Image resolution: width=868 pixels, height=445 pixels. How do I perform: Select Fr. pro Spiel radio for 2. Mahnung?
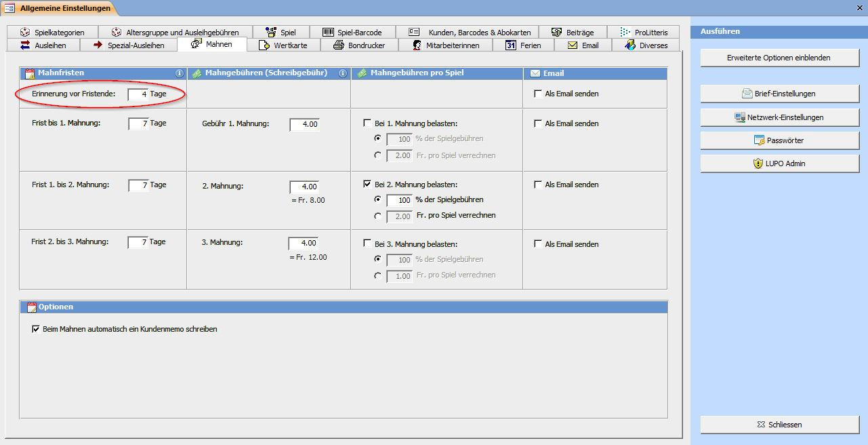tap(378, 216)
